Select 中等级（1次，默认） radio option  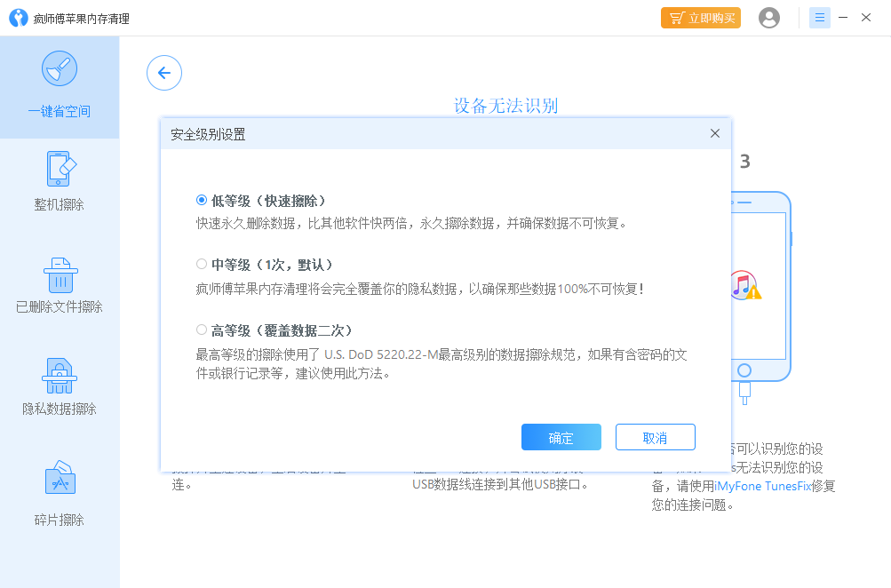click(201, 264)
